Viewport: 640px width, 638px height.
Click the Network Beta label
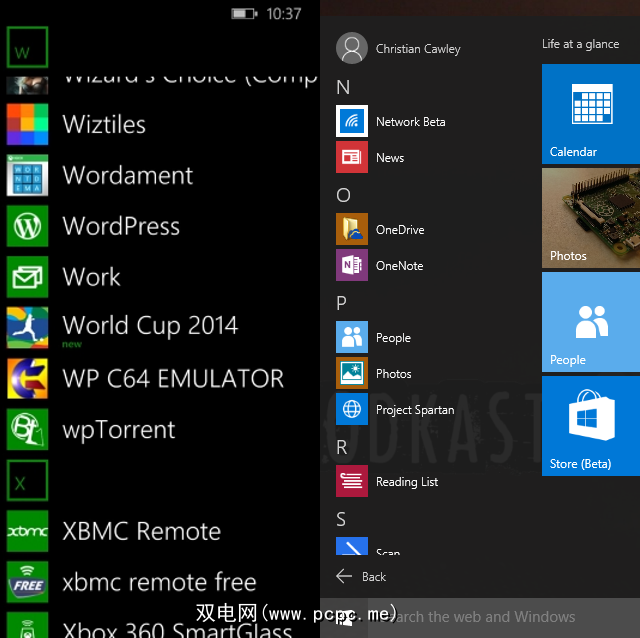(411, 122)
